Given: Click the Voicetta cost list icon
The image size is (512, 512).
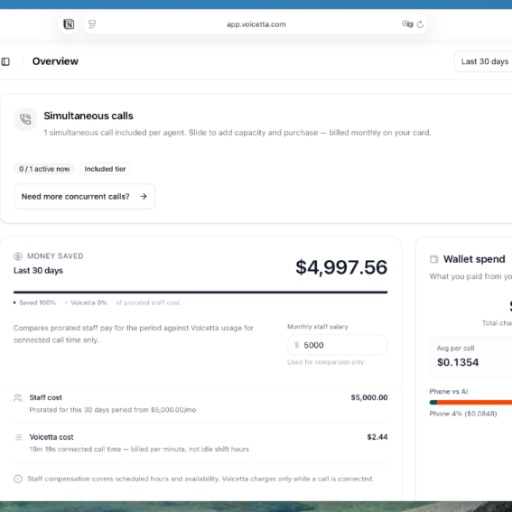Looking at the screenshot, I should pos(19,437).
